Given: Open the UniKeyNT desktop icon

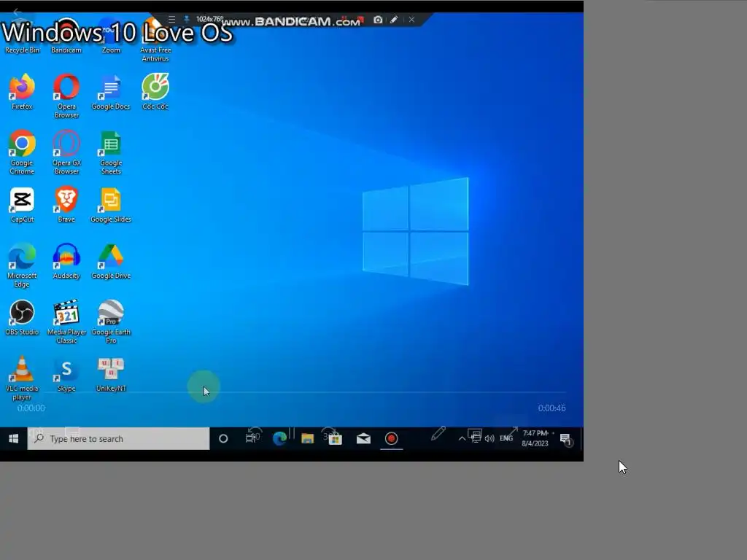Looking at the screenshot, I should [111, 374].
